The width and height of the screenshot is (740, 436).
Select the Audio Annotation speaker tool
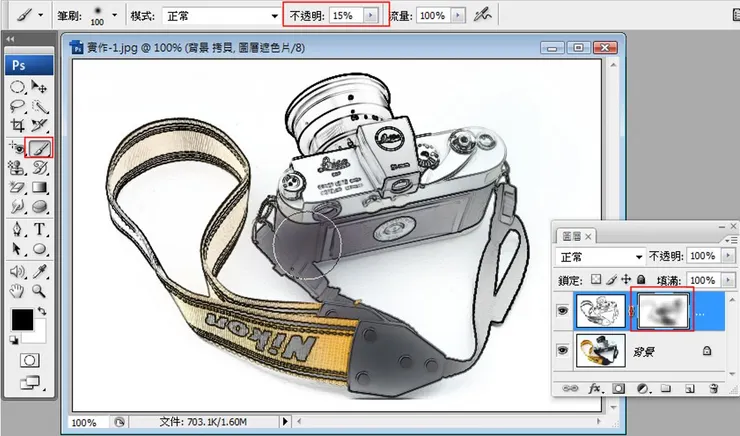(17, 271)
